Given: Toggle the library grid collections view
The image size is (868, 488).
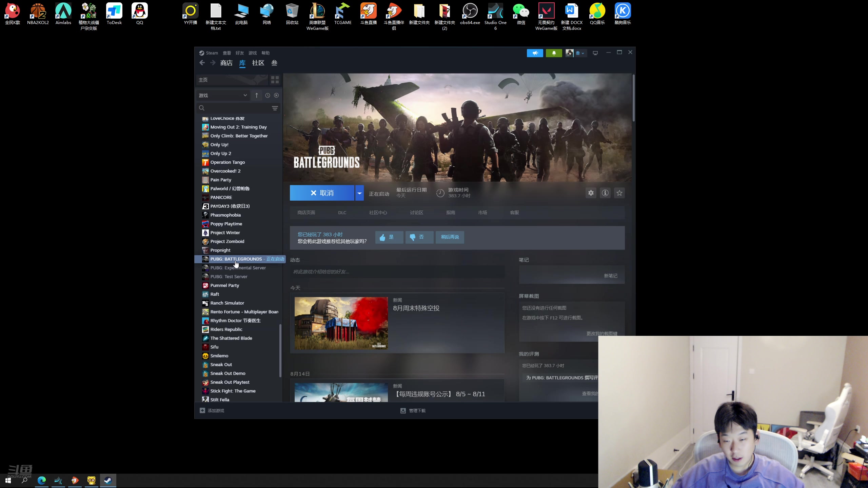Looking at the screenshot, I should pyautogui.click(x=275, y=80).
